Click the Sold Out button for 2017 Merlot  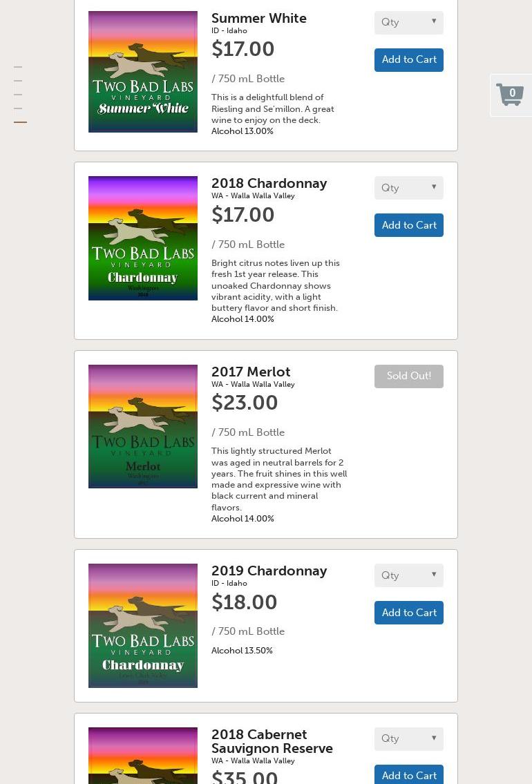coord(409,376)
